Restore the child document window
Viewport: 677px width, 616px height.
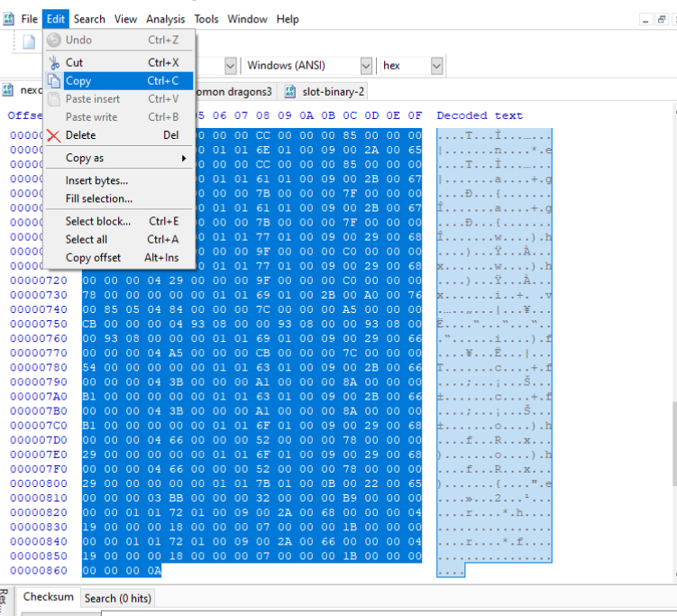(662, 20)
